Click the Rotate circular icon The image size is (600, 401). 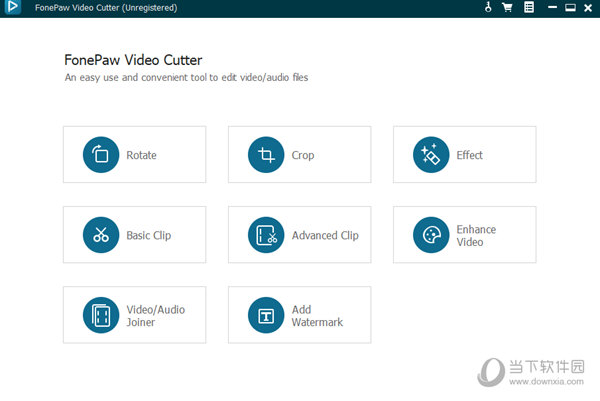pos(101,155)
